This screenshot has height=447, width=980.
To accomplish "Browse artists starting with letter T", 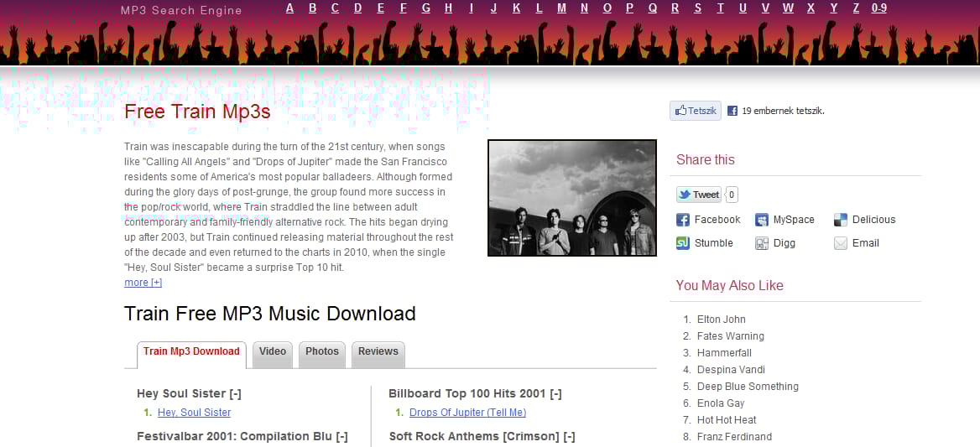I will (720, 8).
